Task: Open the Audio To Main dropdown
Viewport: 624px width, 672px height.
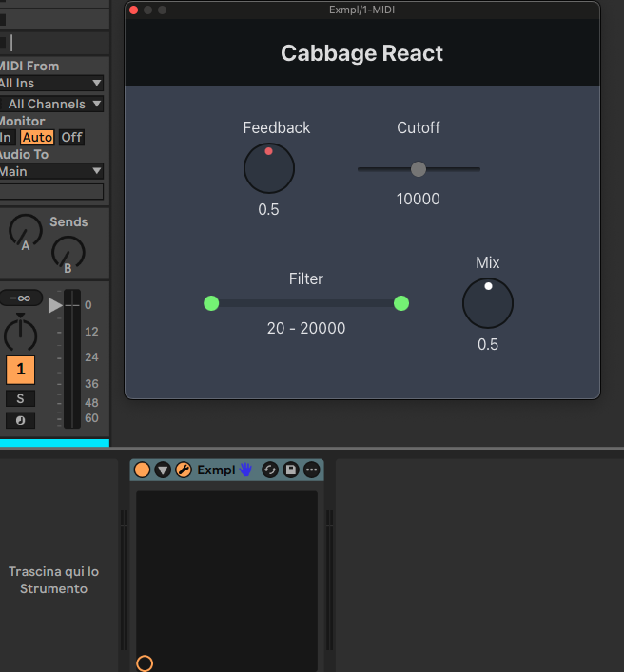Action: pos(51,171)
